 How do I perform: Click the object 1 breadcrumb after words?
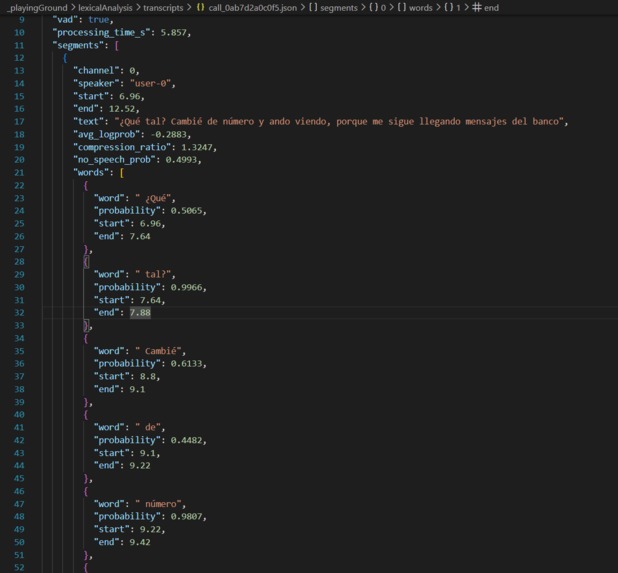452,7
